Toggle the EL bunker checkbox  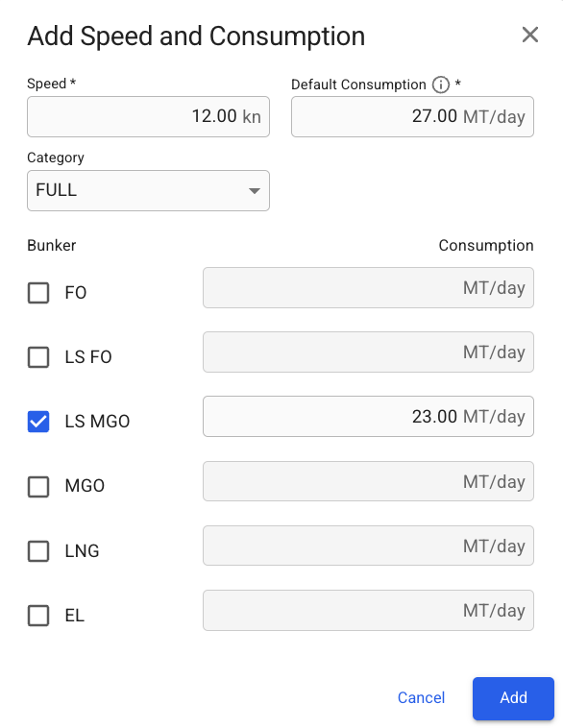click(x=38, y=616)
